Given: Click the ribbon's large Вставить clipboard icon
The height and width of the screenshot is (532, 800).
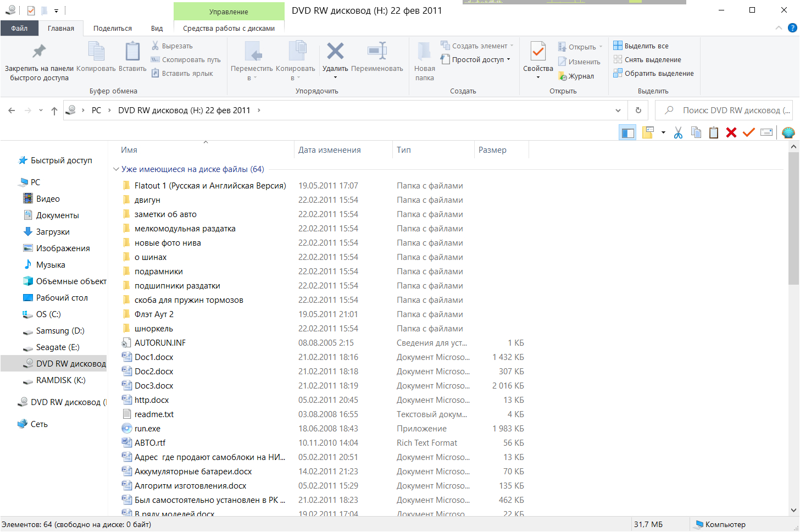Looking at the screenshot, I should pyautogui.click(x=132, y=52).
